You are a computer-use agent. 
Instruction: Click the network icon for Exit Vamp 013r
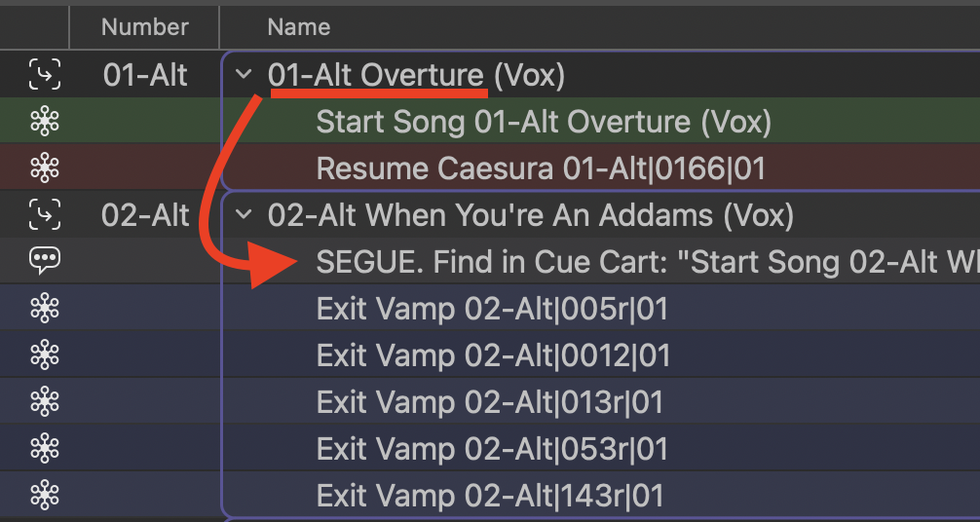[x=45, y=401]
